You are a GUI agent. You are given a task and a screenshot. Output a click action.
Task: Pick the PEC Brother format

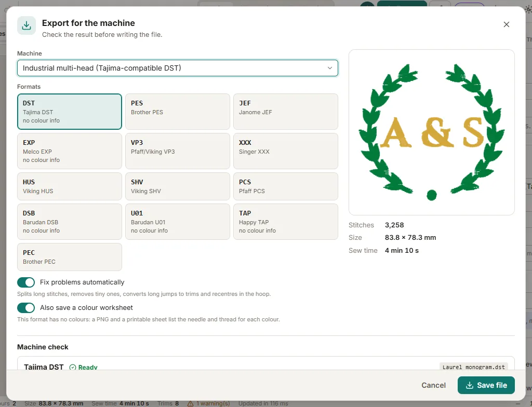[x=70, y=257]
